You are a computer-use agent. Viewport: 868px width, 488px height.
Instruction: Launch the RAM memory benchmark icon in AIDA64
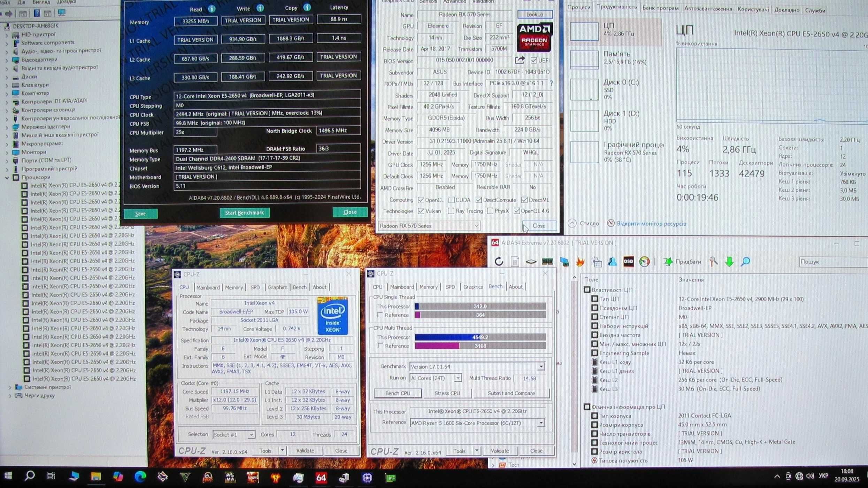click(x=547, y=262)
